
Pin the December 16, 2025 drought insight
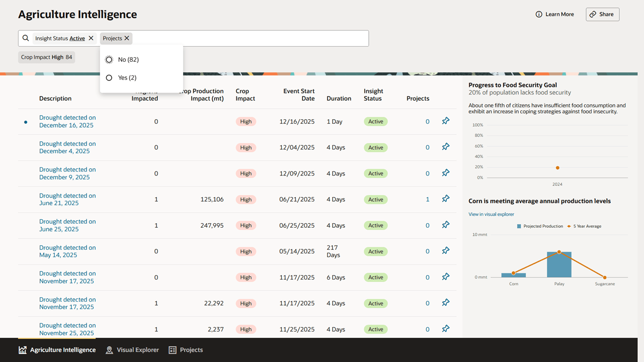[445, 121]
